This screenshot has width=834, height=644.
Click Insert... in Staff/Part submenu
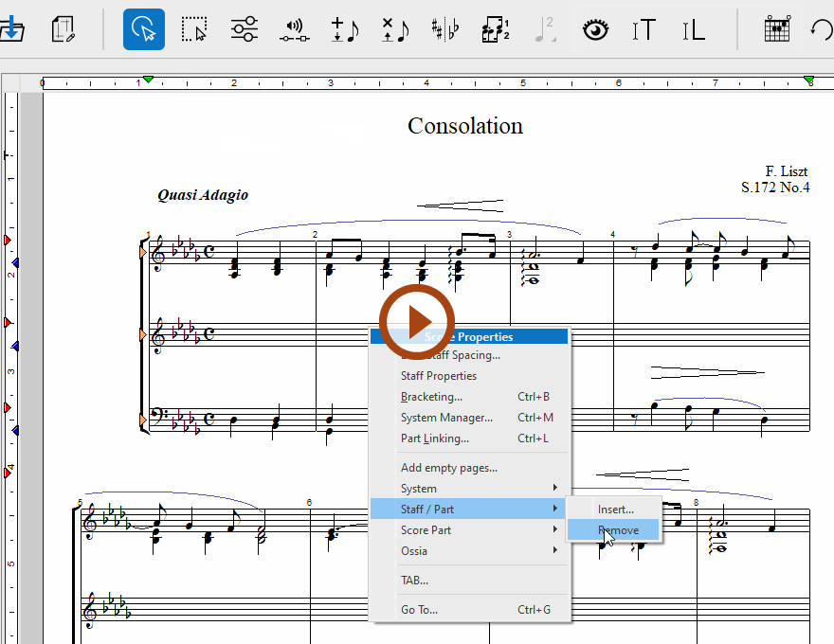point(615,509)
